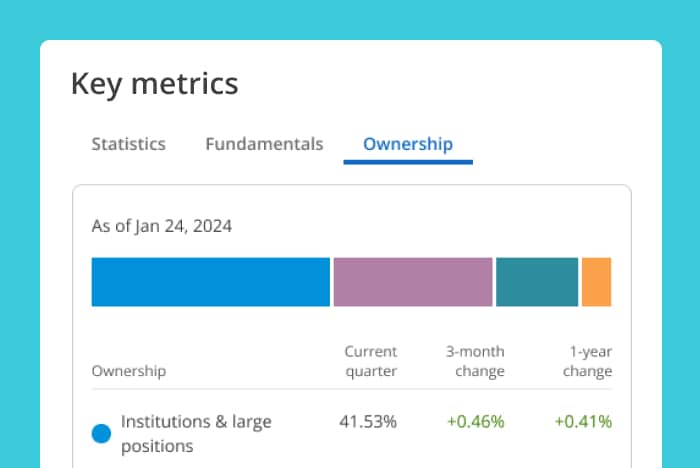Click the +0.46% three-month change value
Viewport: 700px width, 468px height.
[x=476, y=422]
